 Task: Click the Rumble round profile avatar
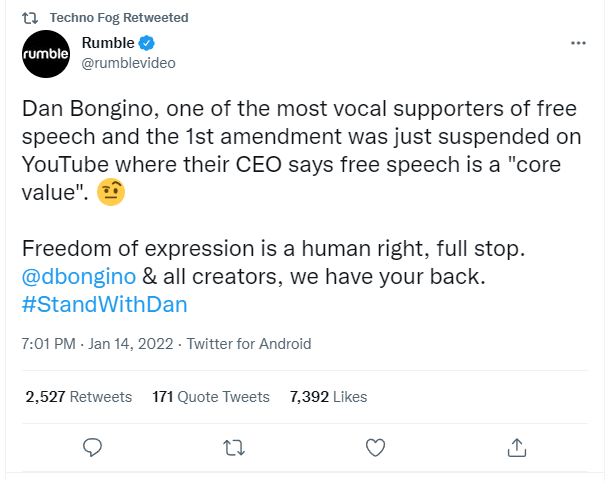coord(46,54)
